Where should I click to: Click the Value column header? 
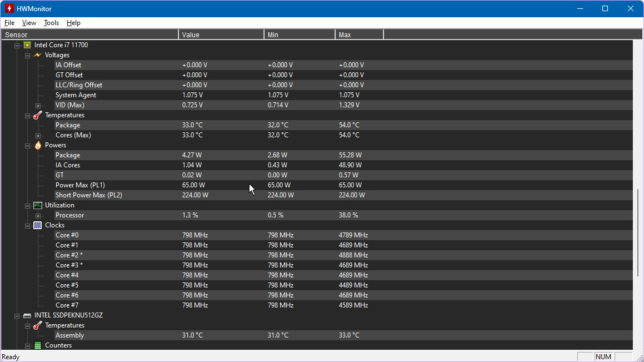click(221, 34)
